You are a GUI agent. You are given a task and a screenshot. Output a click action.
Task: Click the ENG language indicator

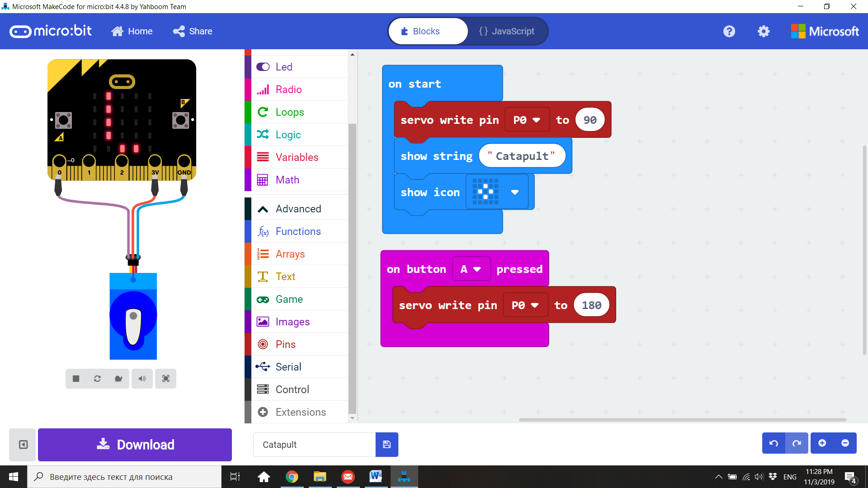pyautogui.click(x=790, y=477)
